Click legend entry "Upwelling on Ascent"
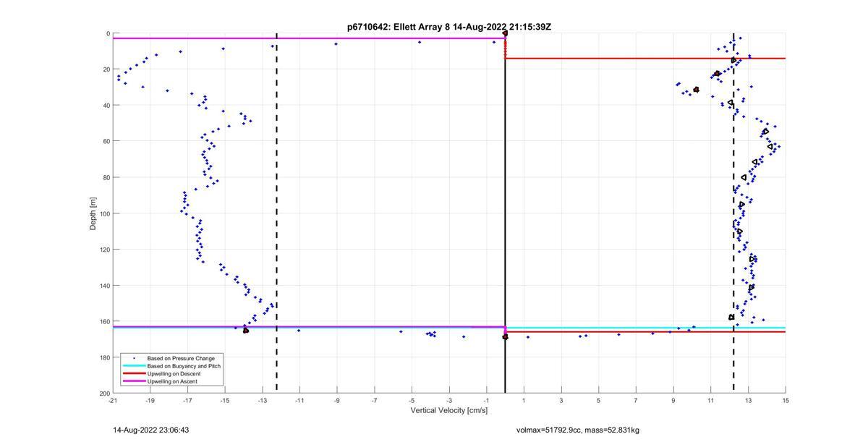 pos(173,381)
